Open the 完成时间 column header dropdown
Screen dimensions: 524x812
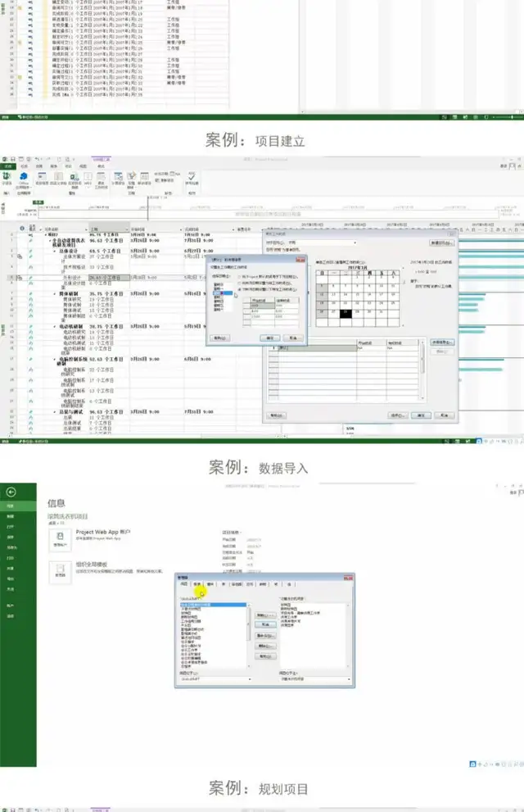233,229
